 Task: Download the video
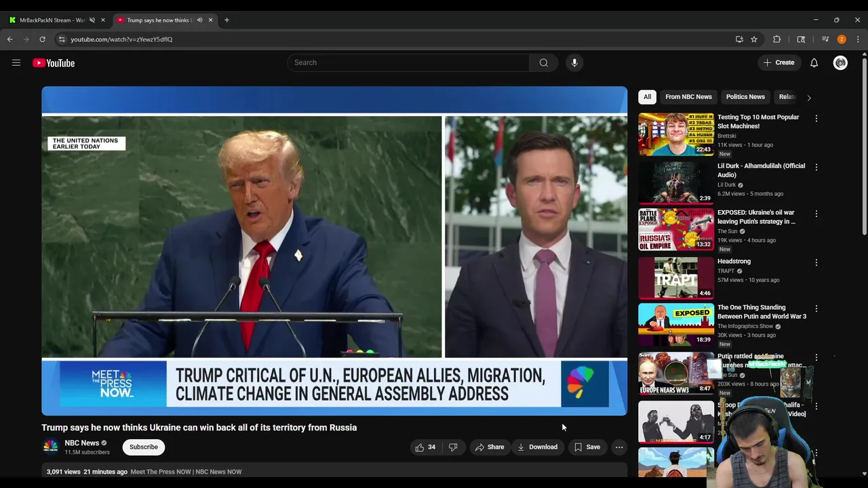(x=537, y=447)
